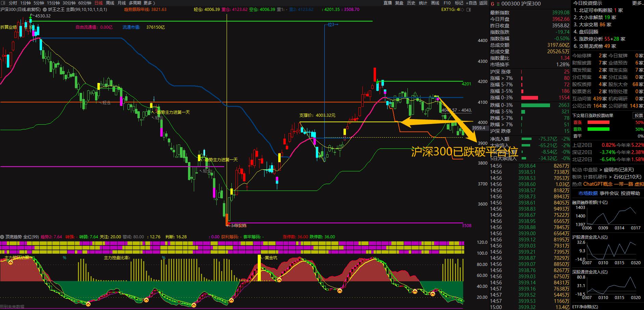Open F10 company information
The width and height of the screenshot is (644, 310).
tap(447, 3)
